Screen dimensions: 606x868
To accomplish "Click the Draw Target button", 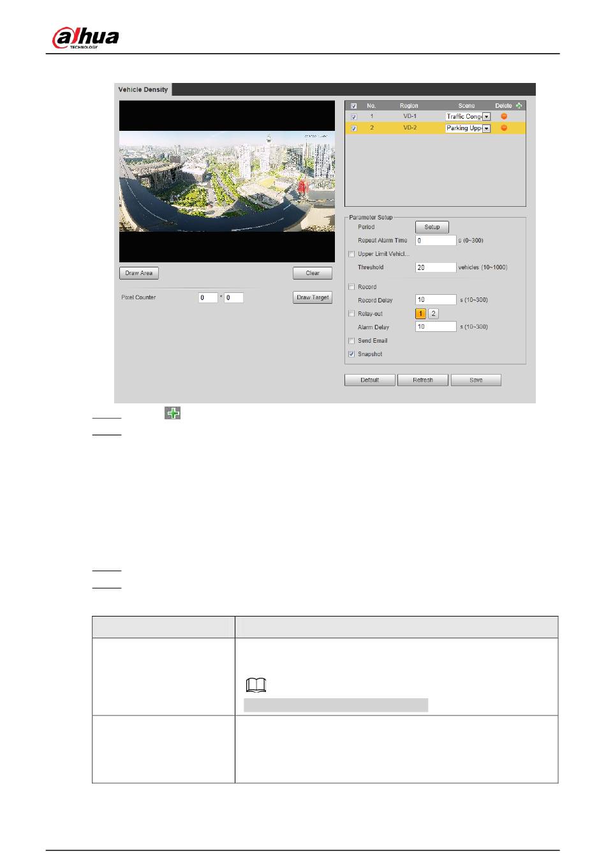I will [313, 297].
